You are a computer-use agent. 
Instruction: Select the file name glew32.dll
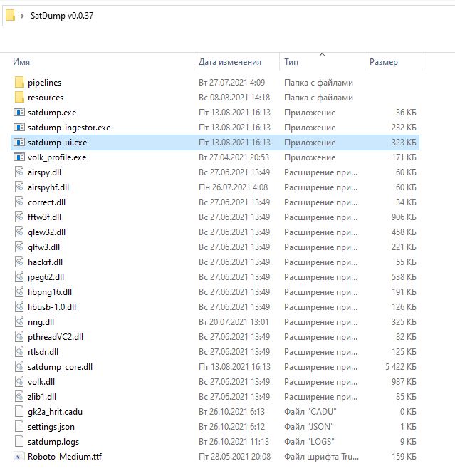[47, 232]
